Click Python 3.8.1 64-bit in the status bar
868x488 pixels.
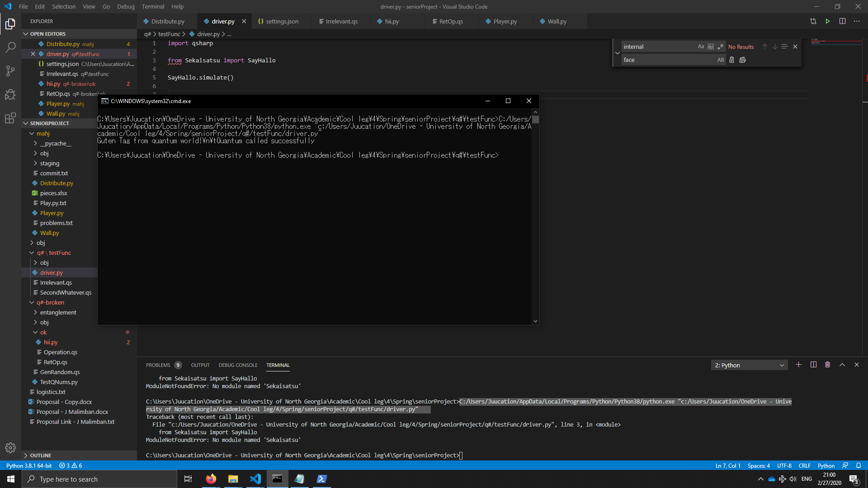[28, 465]
